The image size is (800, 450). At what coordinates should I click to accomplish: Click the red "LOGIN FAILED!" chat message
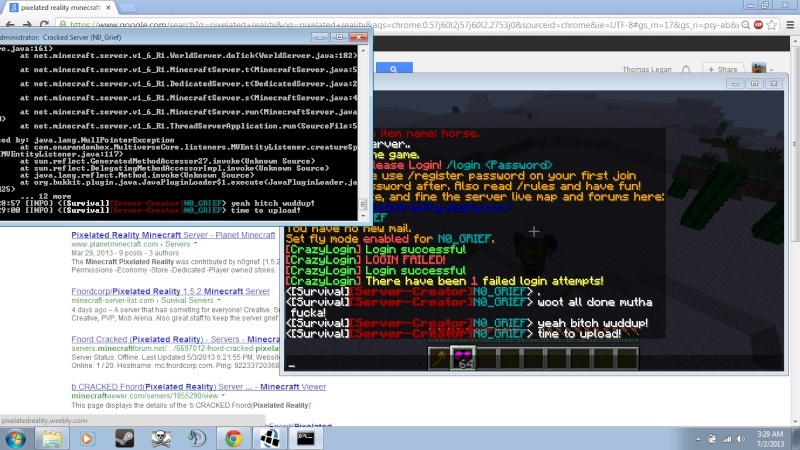click(x=406, y=260)
